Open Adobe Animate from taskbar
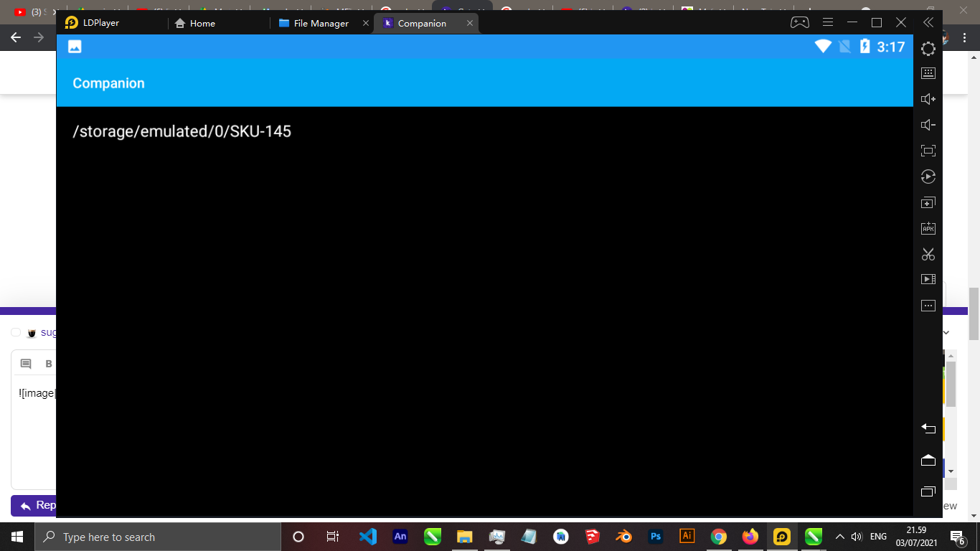 pos(400,537)
